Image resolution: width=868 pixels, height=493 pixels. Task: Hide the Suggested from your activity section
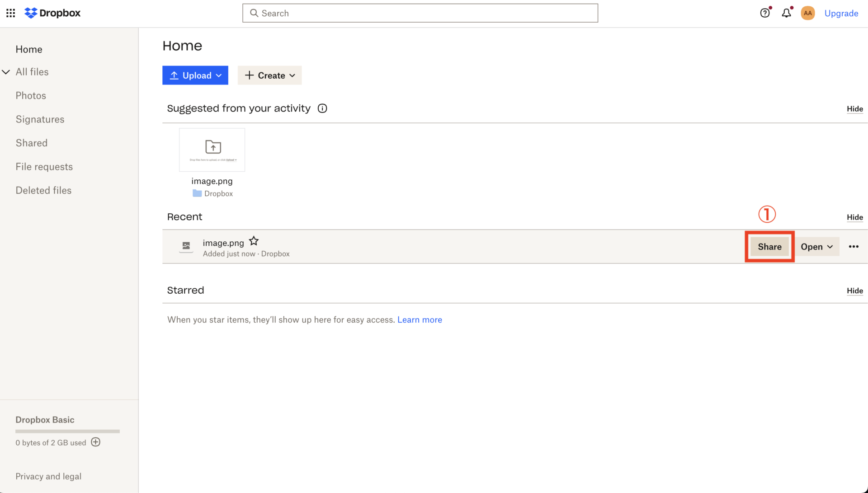(x=854, y=108)
